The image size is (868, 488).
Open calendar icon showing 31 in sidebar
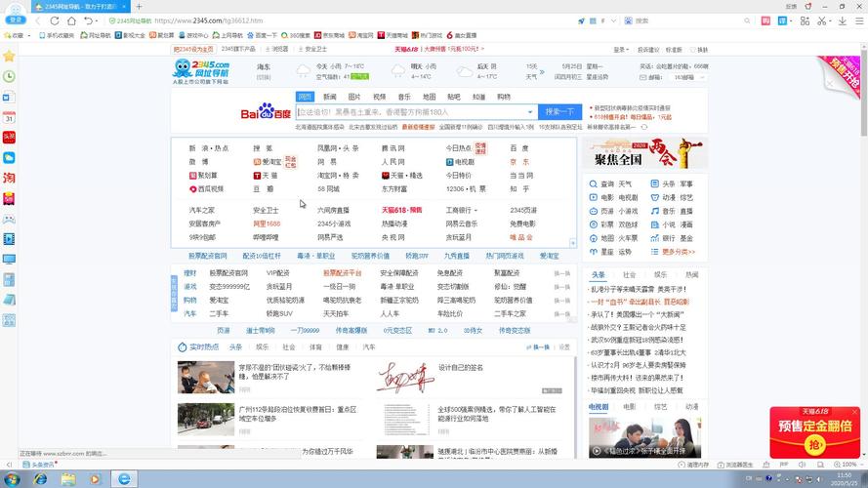point(9,117)
